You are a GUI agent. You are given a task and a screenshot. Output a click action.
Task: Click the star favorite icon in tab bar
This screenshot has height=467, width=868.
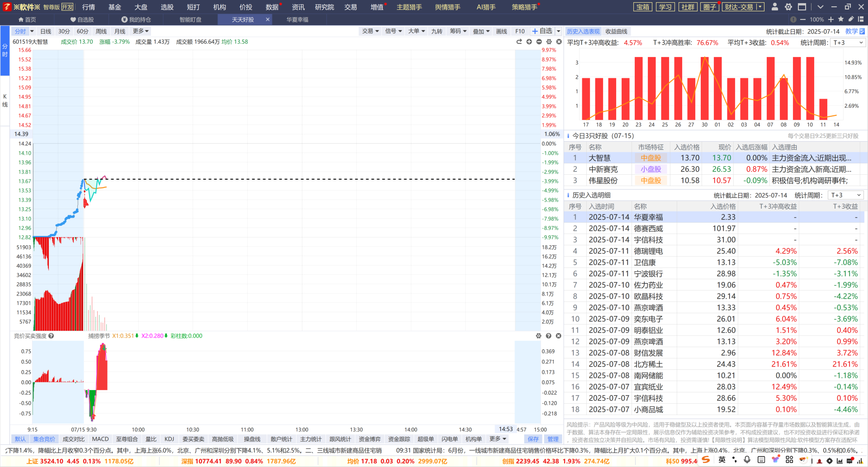pos(841,19)
